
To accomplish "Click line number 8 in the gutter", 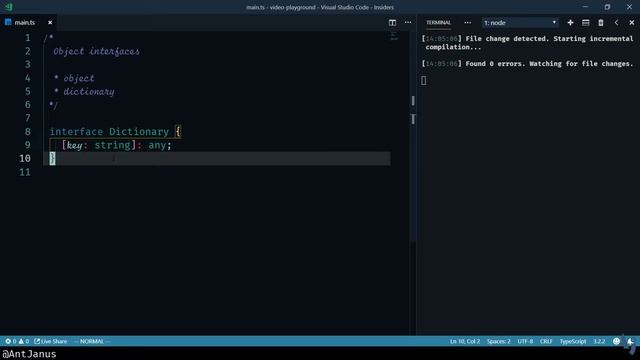I will coord(27,131).
